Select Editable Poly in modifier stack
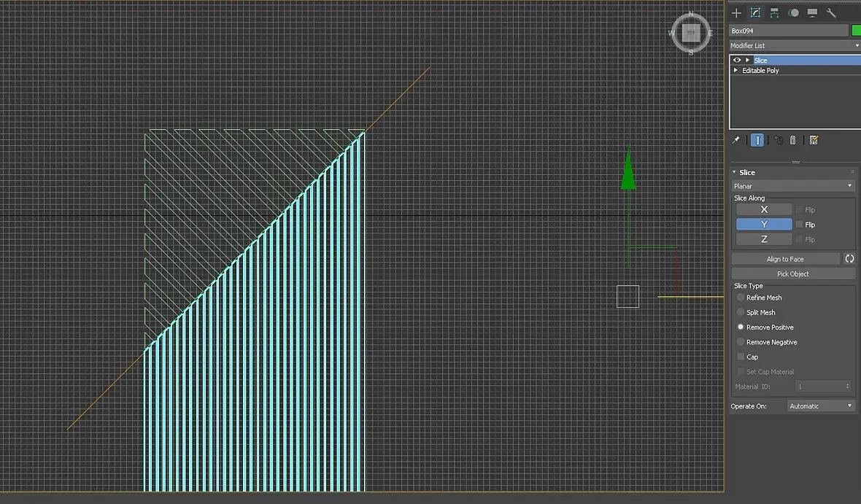Screen dimensions: 861x504 click(760, 70)
